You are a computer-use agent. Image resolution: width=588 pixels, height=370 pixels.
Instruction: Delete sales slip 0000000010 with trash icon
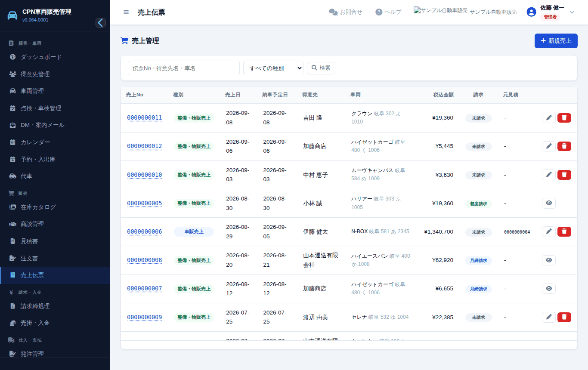[564, 175]
